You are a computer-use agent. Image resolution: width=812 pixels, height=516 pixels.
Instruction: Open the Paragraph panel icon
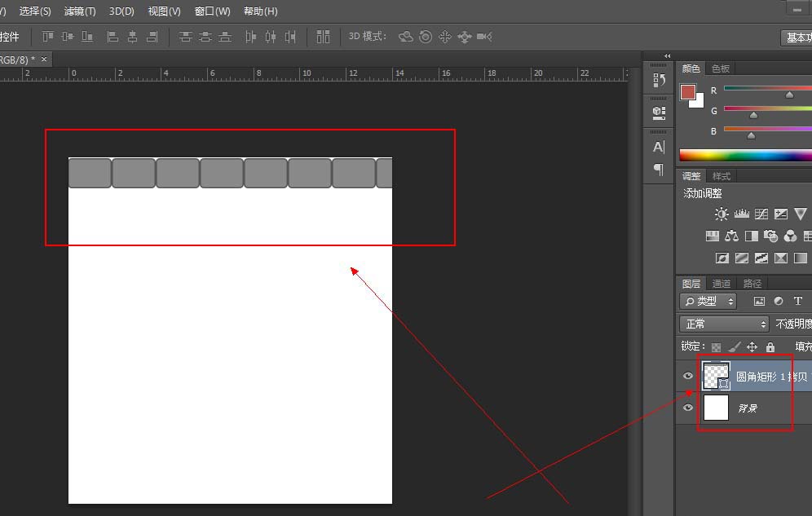(659, 170)
